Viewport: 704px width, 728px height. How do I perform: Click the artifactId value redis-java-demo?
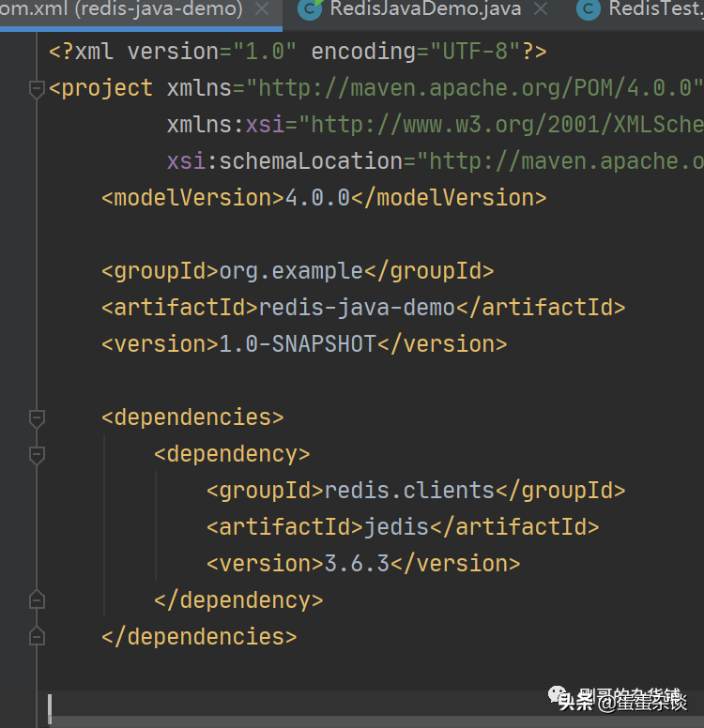click(357, 308)
